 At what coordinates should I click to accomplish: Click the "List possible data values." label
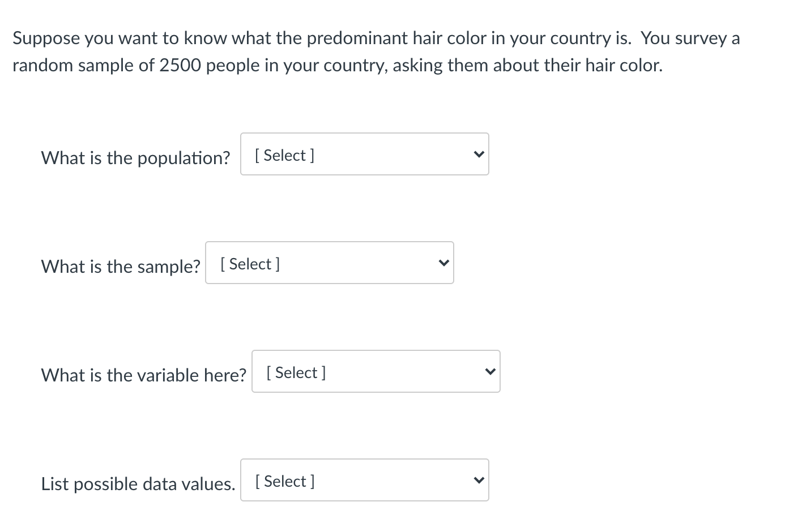(x=138, y=484)
